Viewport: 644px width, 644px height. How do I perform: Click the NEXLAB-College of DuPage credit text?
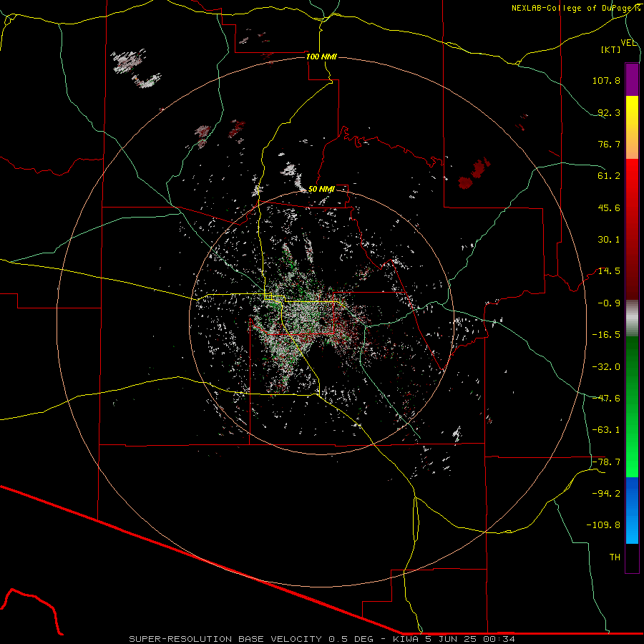point(576,8)
